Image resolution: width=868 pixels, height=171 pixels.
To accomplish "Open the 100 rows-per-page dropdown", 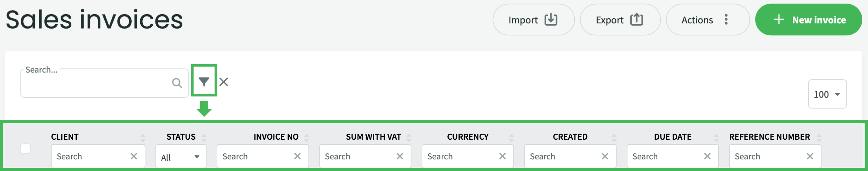I will click(x=827, y=94).
